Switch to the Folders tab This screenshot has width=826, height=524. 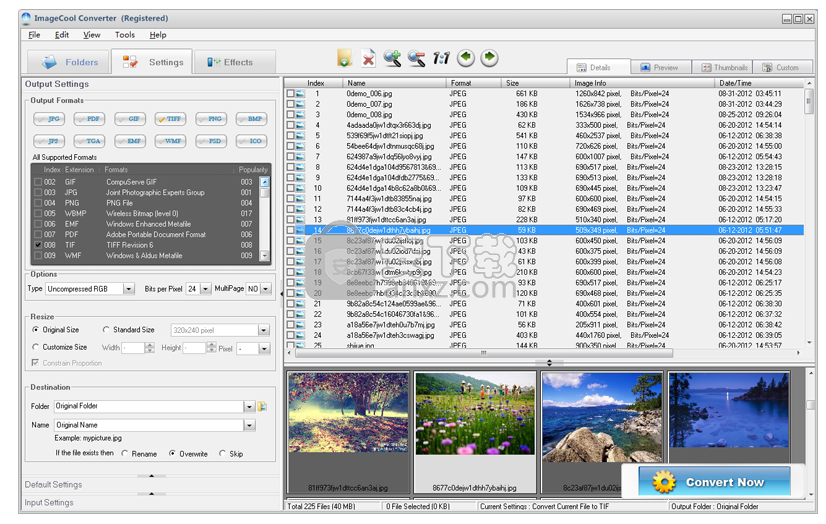[68, 62]
